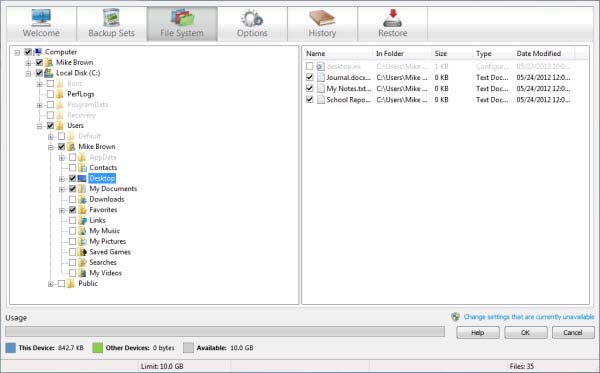This screenshot has height=373, width=600.
Task: Click the Computer icon in the tree
Action: 38,52
